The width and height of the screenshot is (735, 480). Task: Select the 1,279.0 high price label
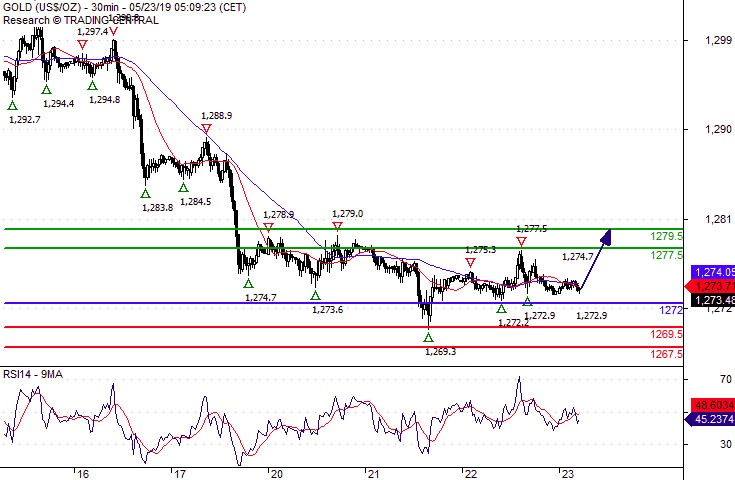tap(347, 214)
